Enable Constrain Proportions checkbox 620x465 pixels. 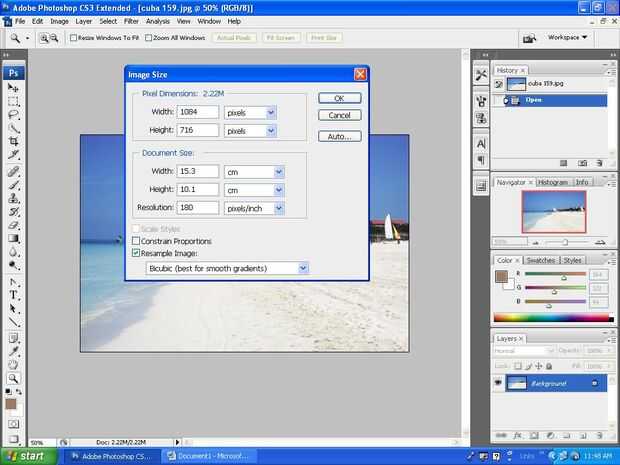pyautogui.click(x=136, y=240)
